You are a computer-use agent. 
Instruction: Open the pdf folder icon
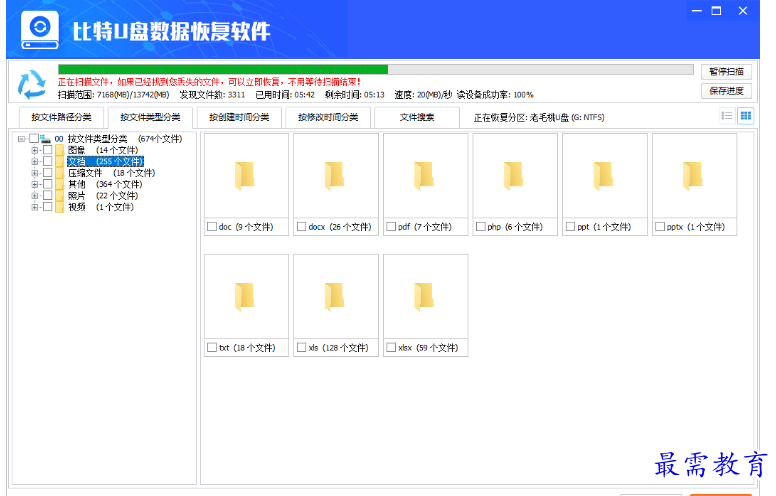click(424, 176)
